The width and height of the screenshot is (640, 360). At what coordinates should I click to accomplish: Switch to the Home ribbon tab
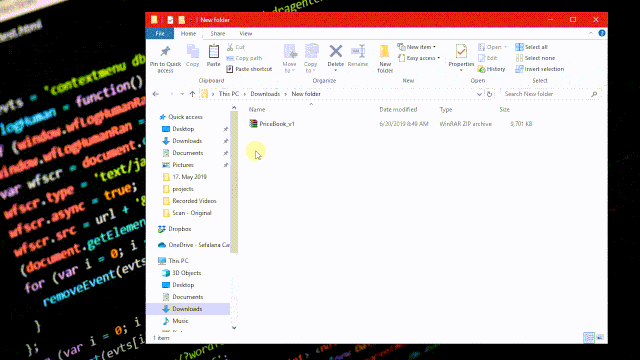click(x=188, y=33)
